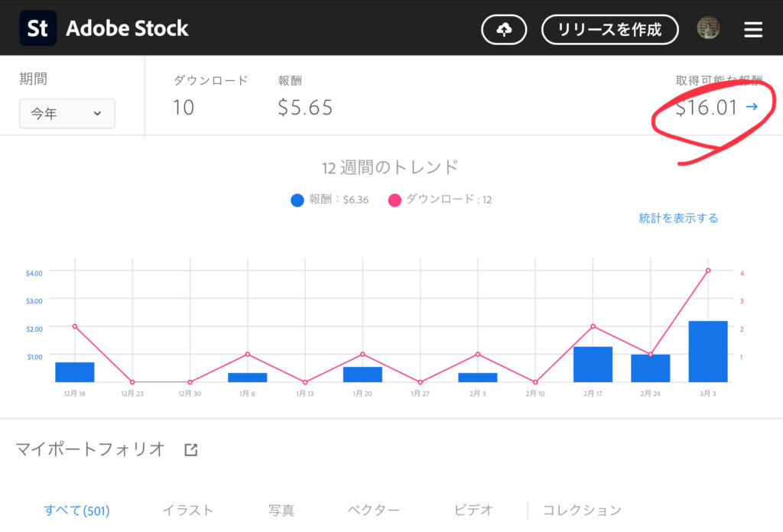
Task: Click the blue arrow next to $16.01
Action: (x=752, y=107)
